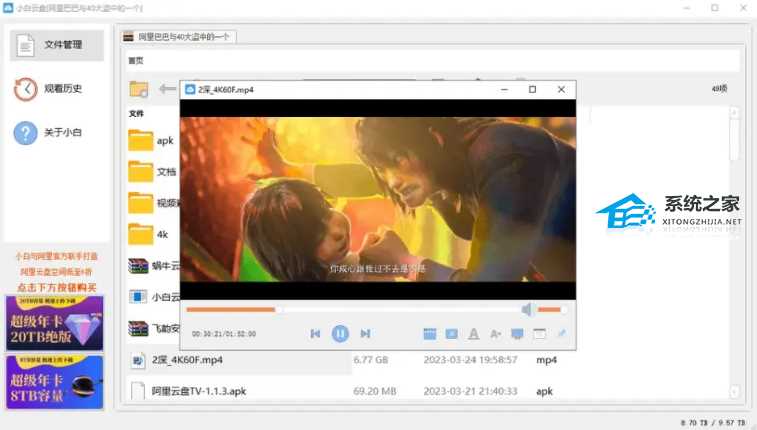Skip to the previous video
757x430 pixels.
(x=315, y=333)
